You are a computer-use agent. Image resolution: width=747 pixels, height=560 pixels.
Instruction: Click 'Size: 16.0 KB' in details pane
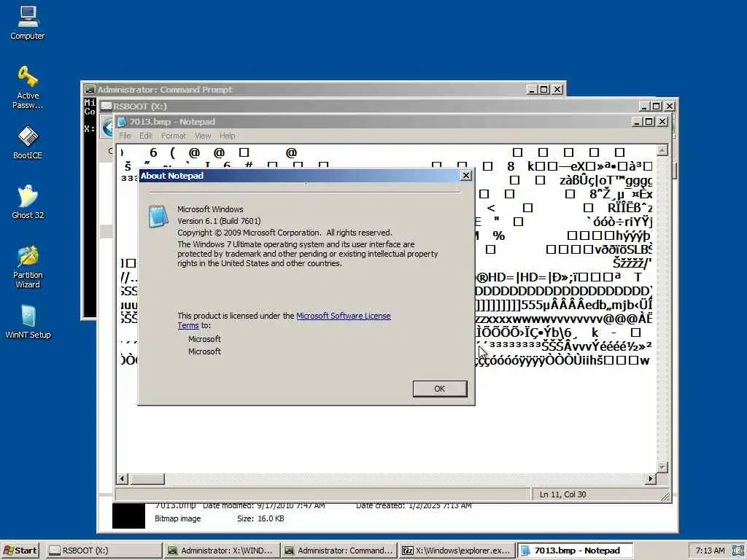pos(260,518)
